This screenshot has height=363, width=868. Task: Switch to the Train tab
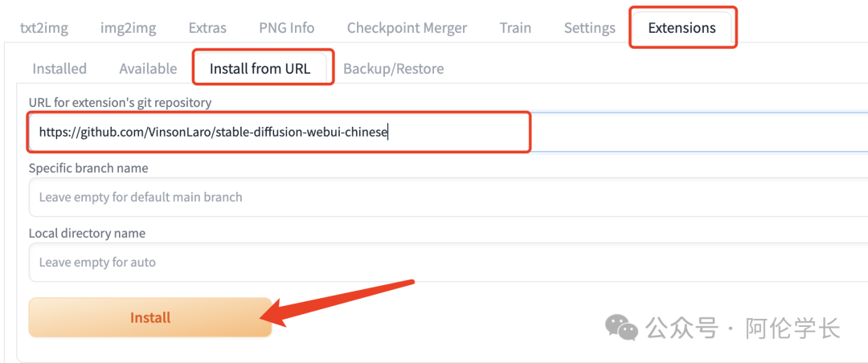[515, 28]
